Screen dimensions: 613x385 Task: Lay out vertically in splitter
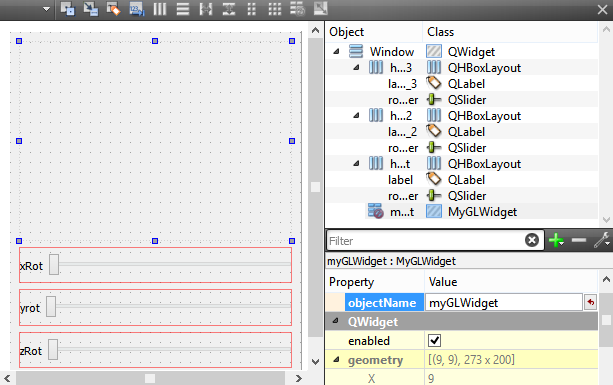(x=229, y=9)
